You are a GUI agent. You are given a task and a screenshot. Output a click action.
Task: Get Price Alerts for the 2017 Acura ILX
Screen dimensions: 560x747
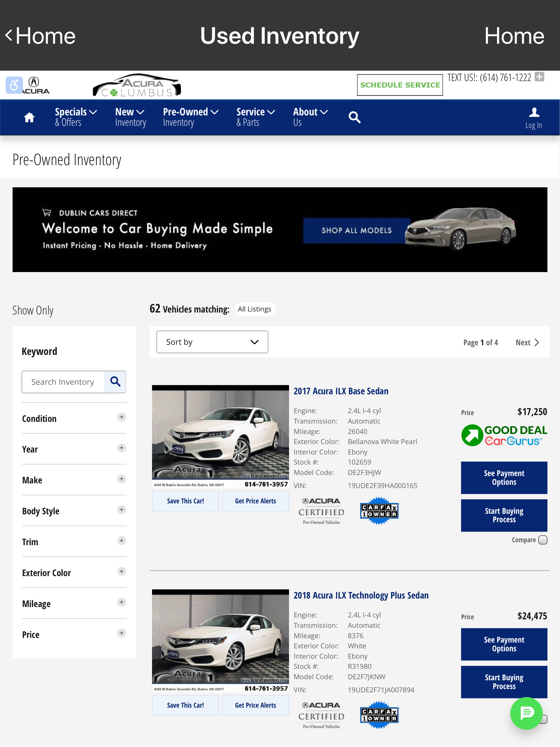(x=255, y=501)
